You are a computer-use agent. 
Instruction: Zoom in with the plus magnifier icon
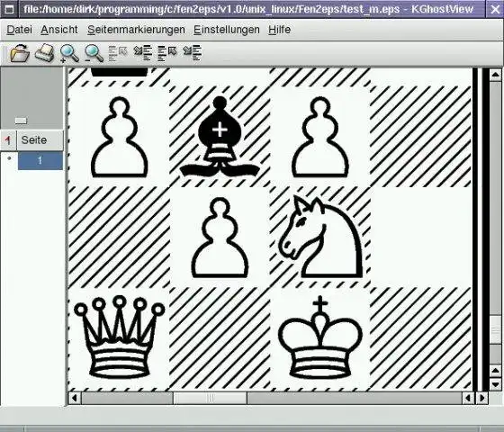pos(69,53)
